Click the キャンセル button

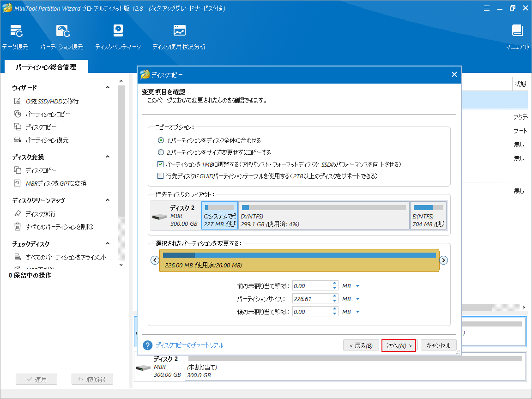(x=438, y=345)
